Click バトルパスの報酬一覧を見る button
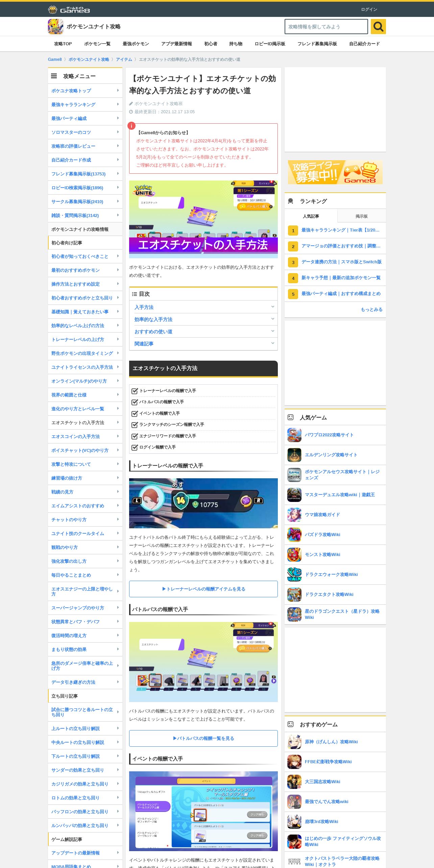The height and width of the screenshot is (868, 434). (203, 738)
